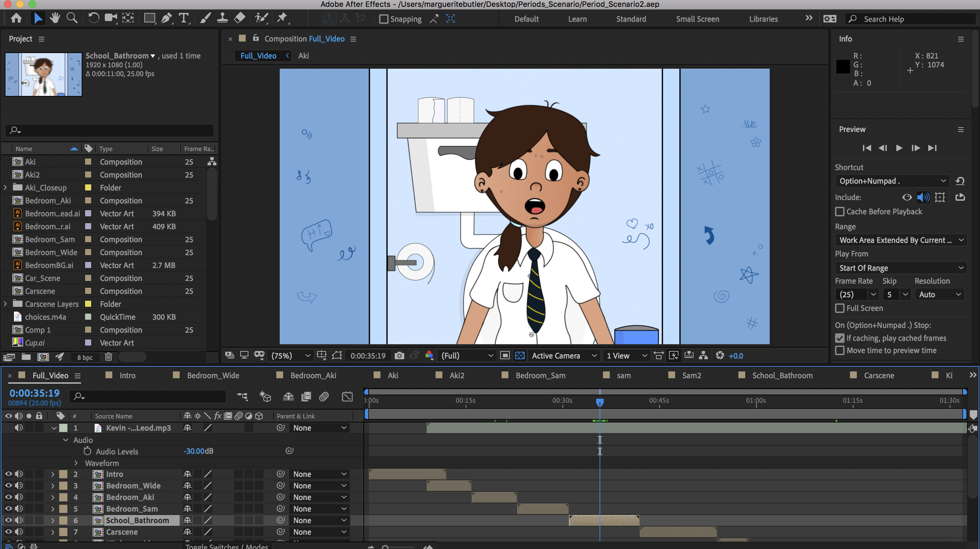This screenshot has width=980, height=549.
Task: Check the Move time to preview time option
Action: click(x=840, y=351)
